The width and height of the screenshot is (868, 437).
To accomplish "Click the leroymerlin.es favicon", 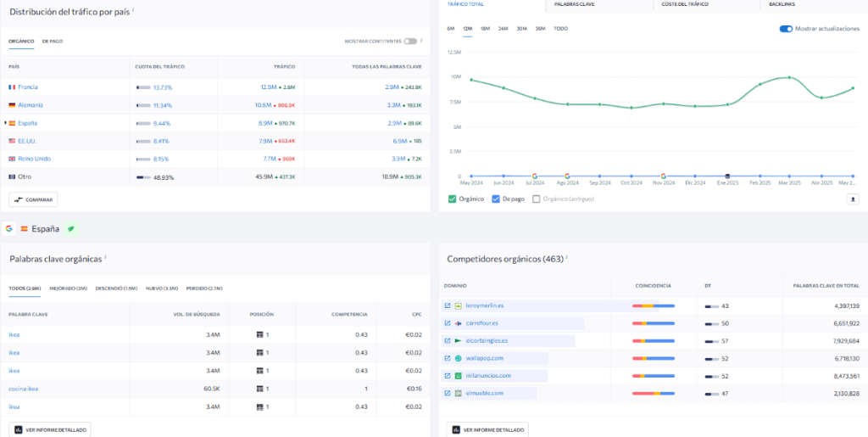I will pyautogui.click(x=458, y=305).
